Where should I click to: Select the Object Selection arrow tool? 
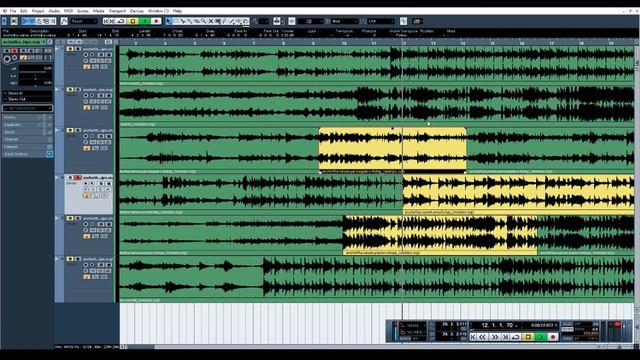point(169,21)
